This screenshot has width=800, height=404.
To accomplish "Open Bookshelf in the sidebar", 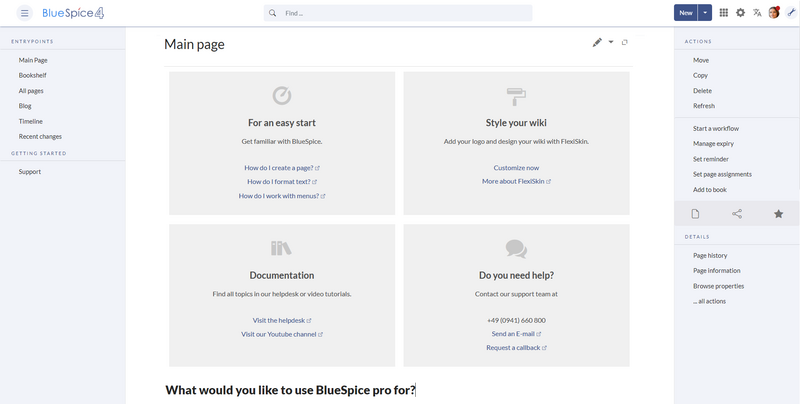I will coord(33,75).
